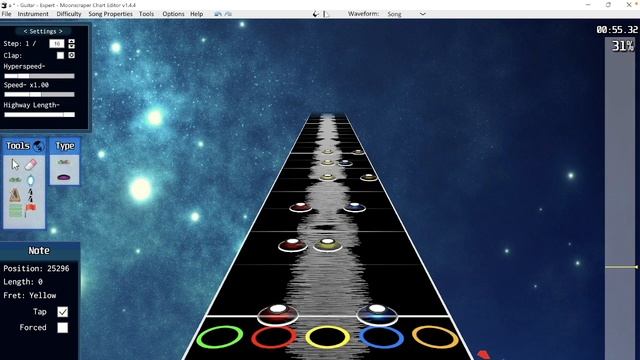Open clap settings gear icon
The image size is (640, 360).
tap(71, 55)
